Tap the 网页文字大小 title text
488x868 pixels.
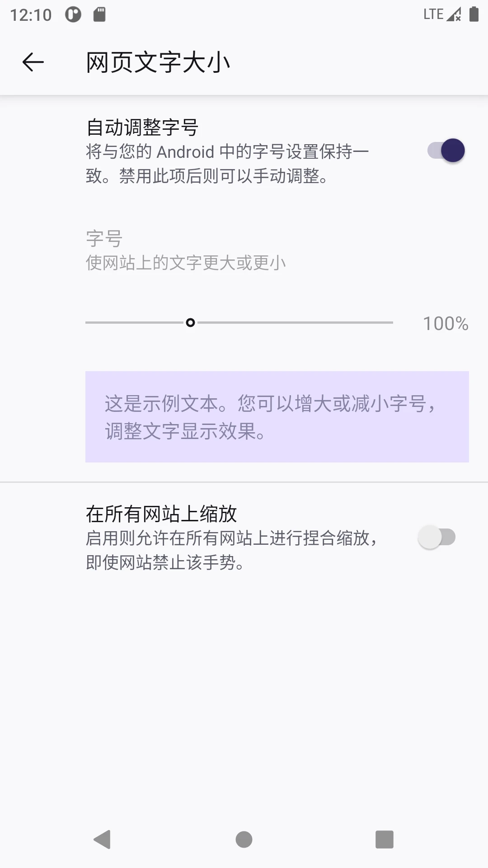[x=157, y=61]
